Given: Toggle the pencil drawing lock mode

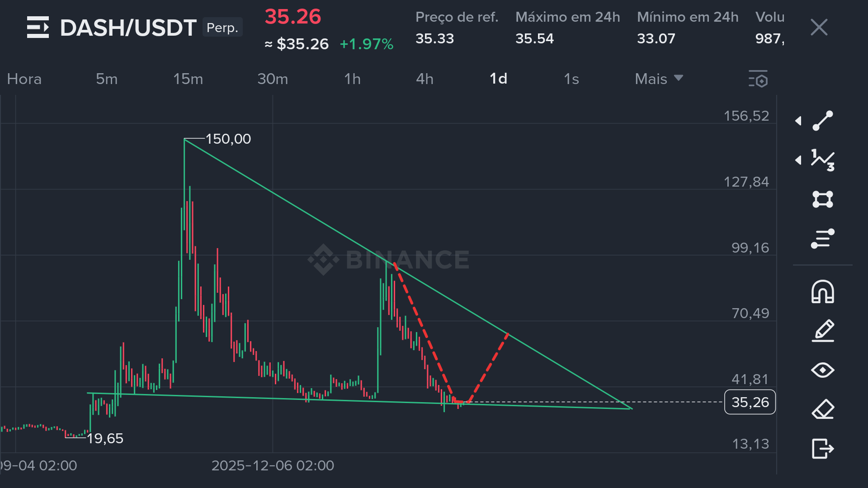Looking at the screenshot, I should pyautogui.click(x=823, y=331).
